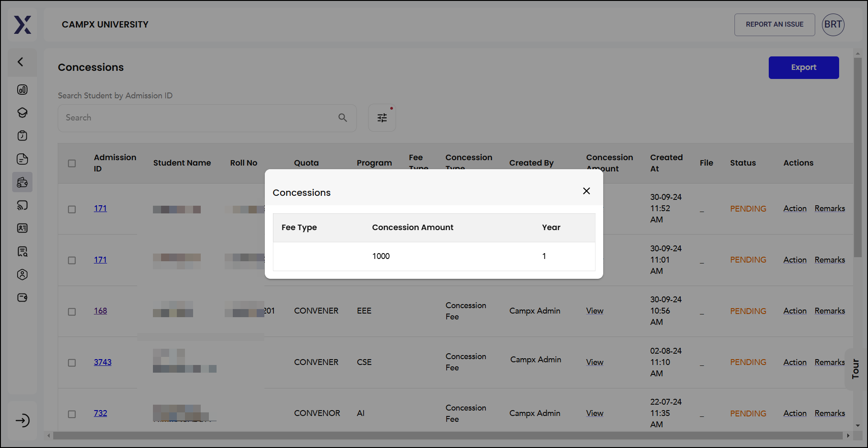Screen dimensions: 868x448
Task: Open admission ID 171 in 11:01 row
Action: (x=100, y=260)
